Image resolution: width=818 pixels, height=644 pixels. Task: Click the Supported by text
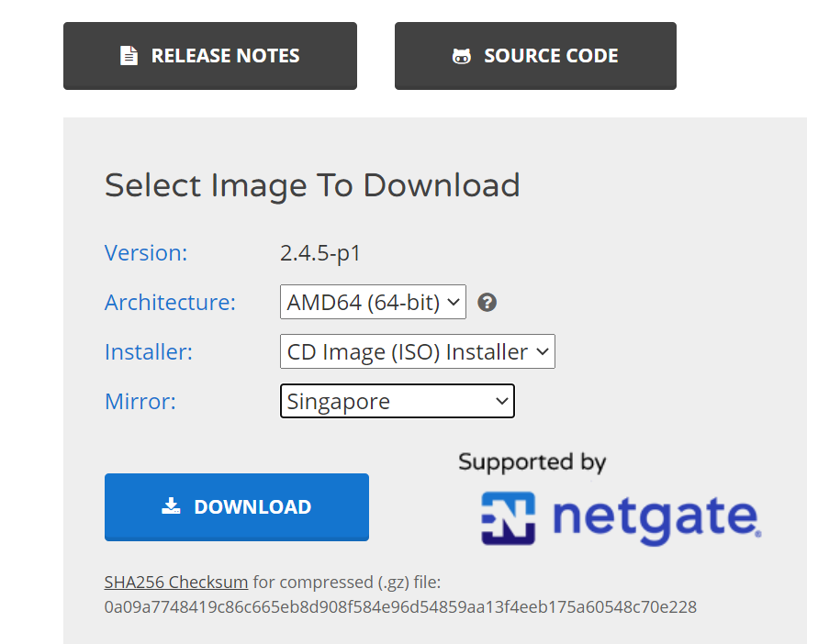click(x=532, y=461)
